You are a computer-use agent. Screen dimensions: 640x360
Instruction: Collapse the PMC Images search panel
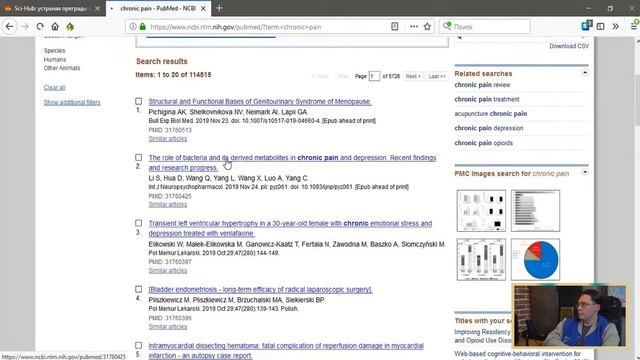585,172
